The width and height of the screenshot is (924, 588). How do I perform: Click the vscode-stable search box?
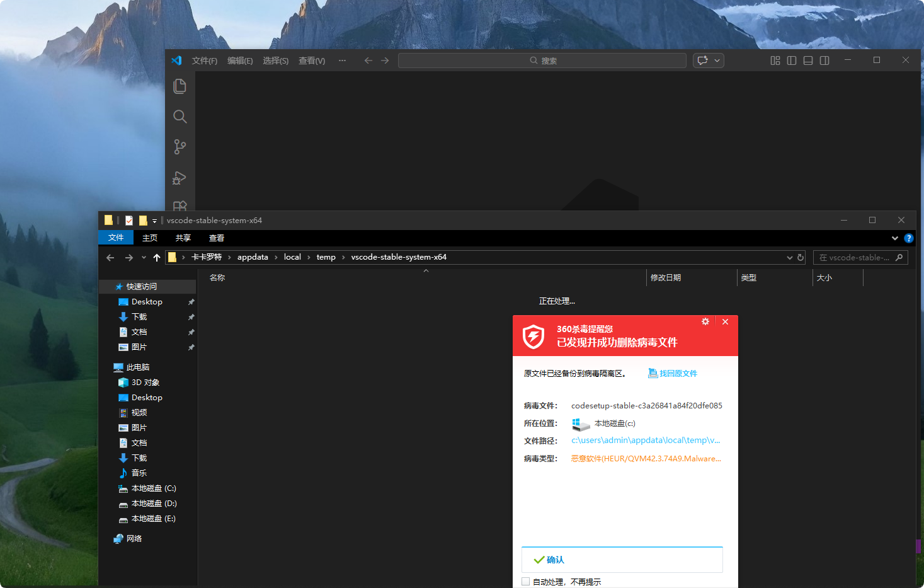click(860, 257)
